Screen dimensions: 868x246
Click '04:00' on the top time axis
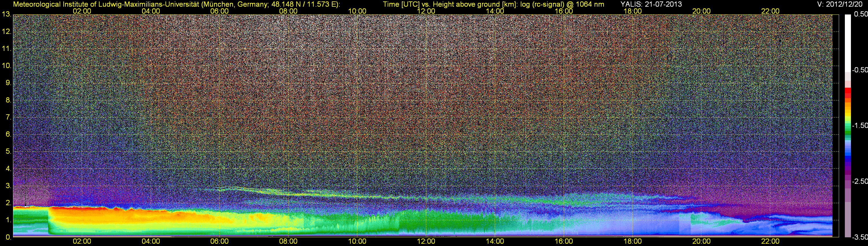(x=151, y=11)
